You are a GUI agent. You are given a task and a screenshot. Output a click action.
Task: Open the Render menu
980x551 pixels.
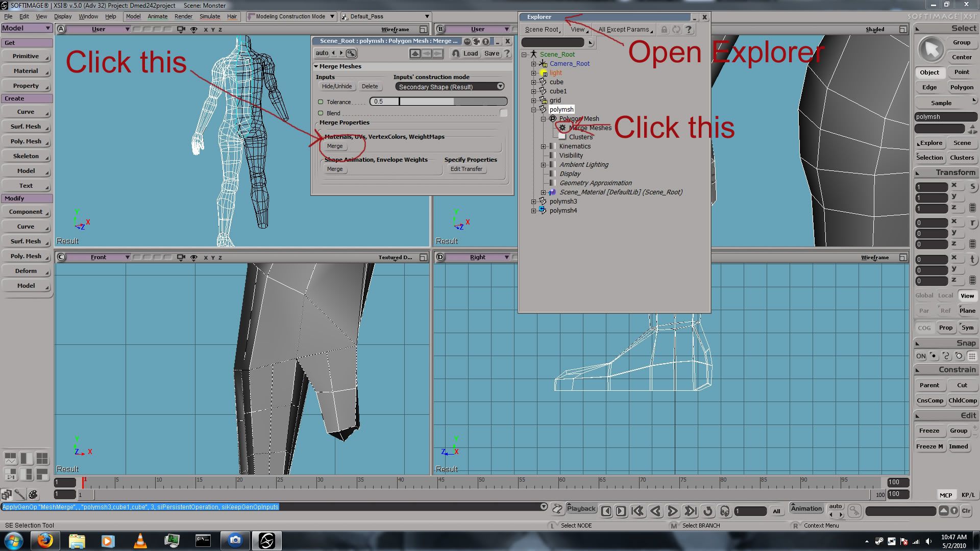pyautogui.click(x=183, y=16)
